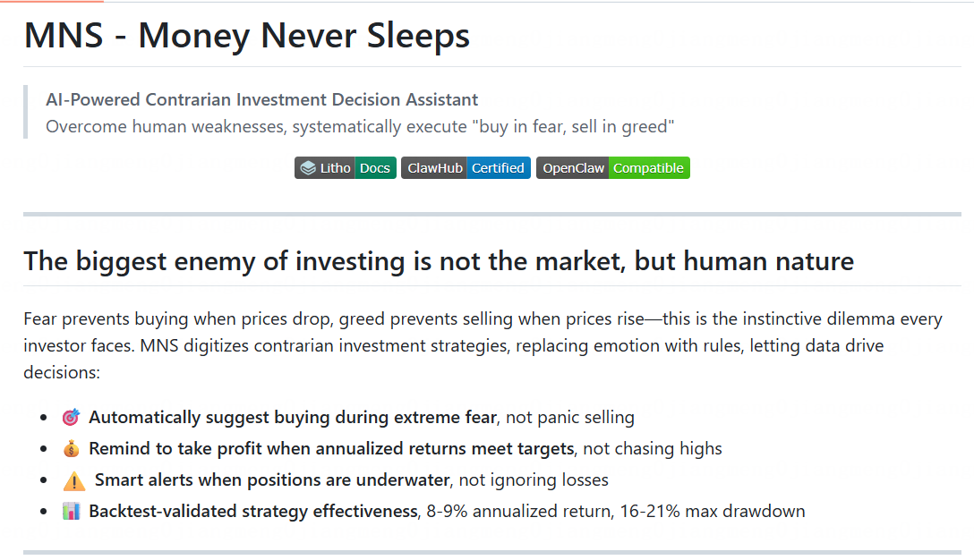Click the target dart emoji icon
The width and height of the screenshot is (974, 560).
pyautogui.click(x=72, y=417)
